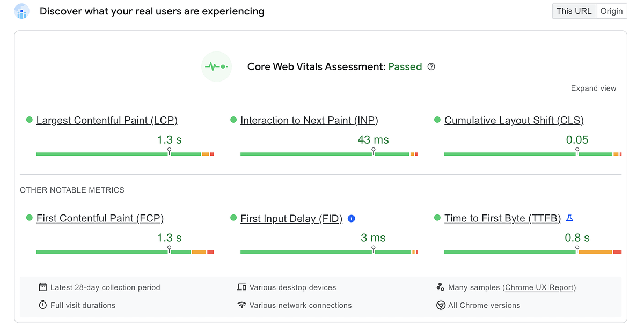The width and height of the screenshot is (644, 333).
Task: Click the LCP distribution bar marker
Action: pyautogui.click(x=170, y=152)
